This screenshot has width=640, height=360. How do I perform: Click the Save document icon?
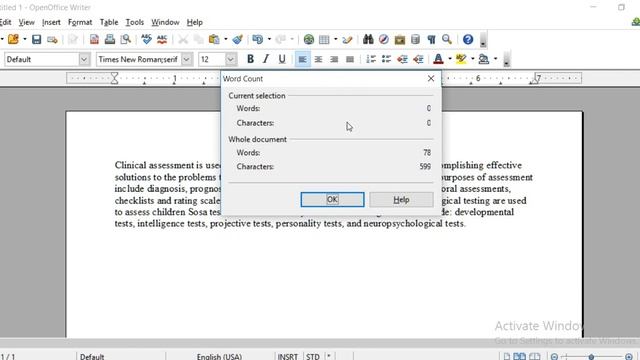36,39
